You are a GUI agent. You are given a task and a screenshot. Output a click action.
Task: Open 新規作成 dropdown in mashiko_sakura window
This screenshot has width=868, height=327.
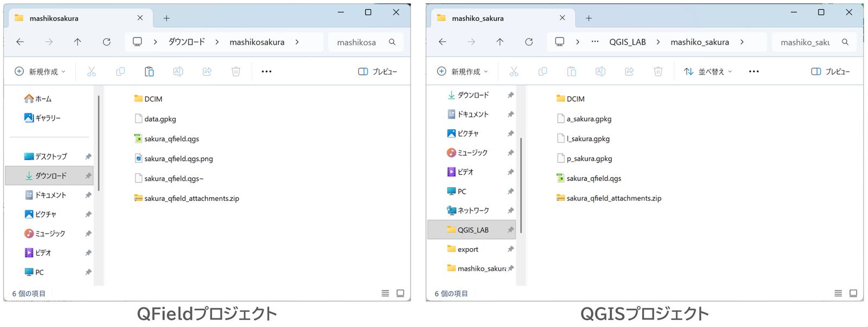(x=462, y=71)
